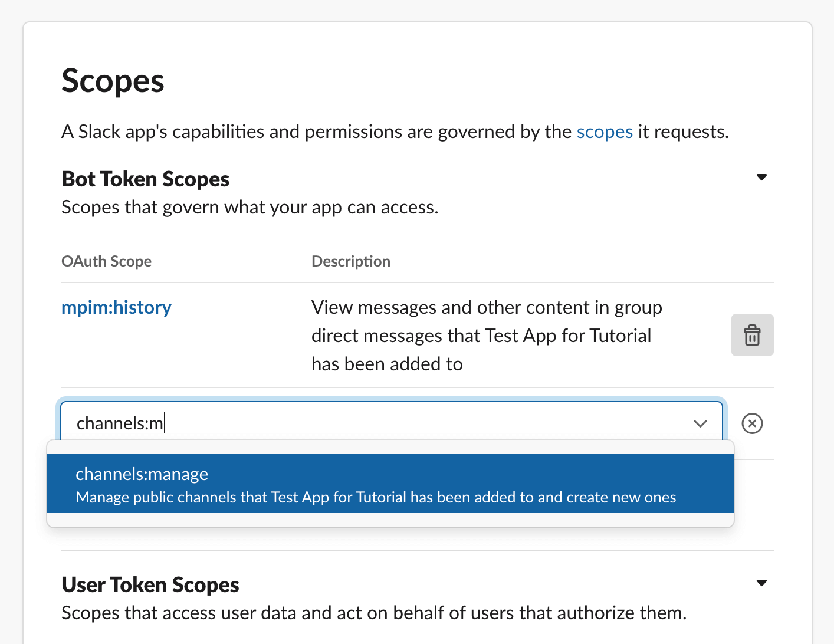Click the mpim:history description text
Screen dimensions: 834x644
pos(486,335)
